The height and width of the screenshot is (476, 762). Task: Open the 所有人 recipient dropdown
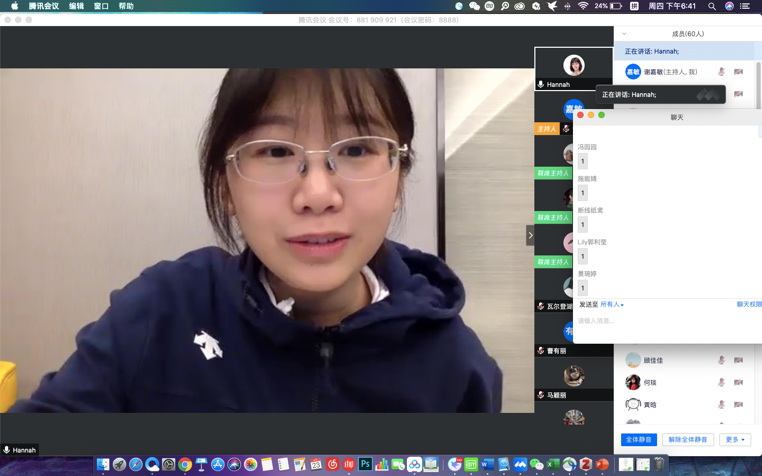pos(611,305)
